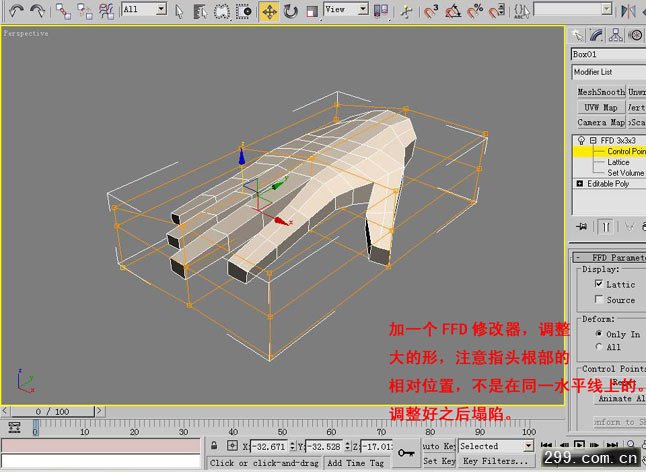This screenshot has height=472, width=646.
Task: Click the Pin Stack icon
Action: [x=582, y=227]
